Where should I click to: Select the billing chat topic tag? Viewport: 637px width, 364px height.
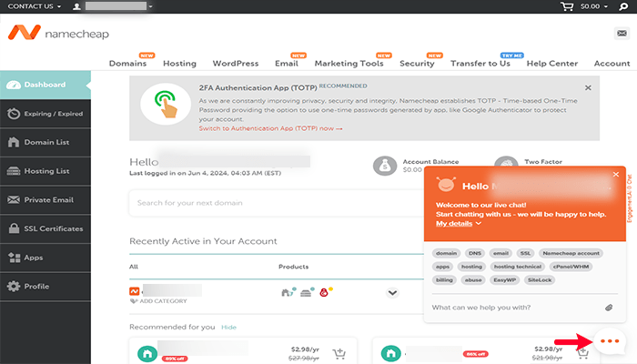[x=444, y=280]
